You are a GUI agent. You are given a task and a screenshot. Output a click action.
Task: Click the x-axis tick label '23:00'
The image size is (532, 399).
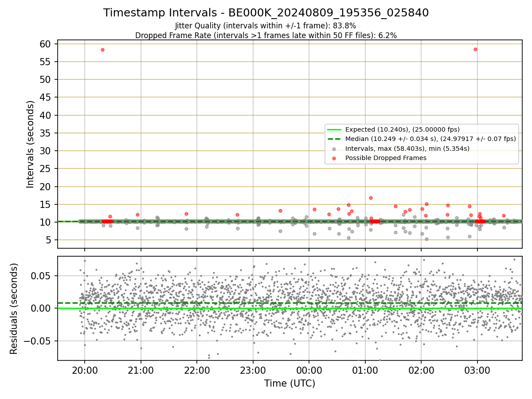pyautogui.click(x=253, y=371)
